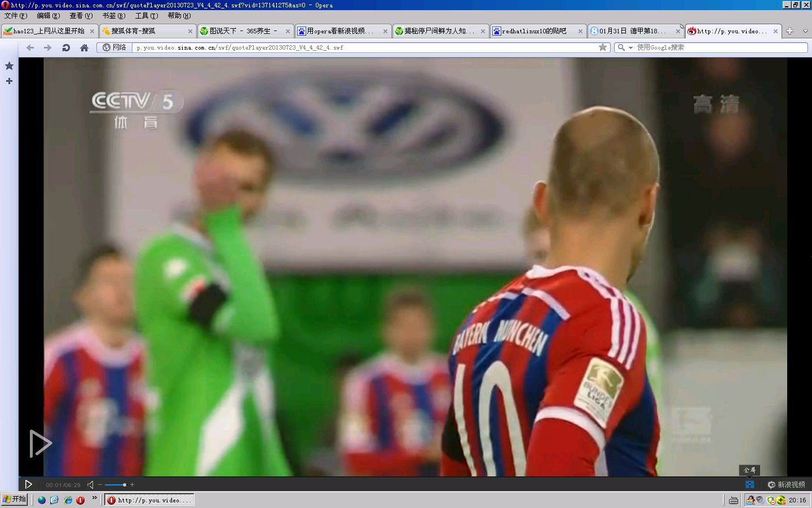
Task: Play the video from the control bar
Action: click(28, 484)
